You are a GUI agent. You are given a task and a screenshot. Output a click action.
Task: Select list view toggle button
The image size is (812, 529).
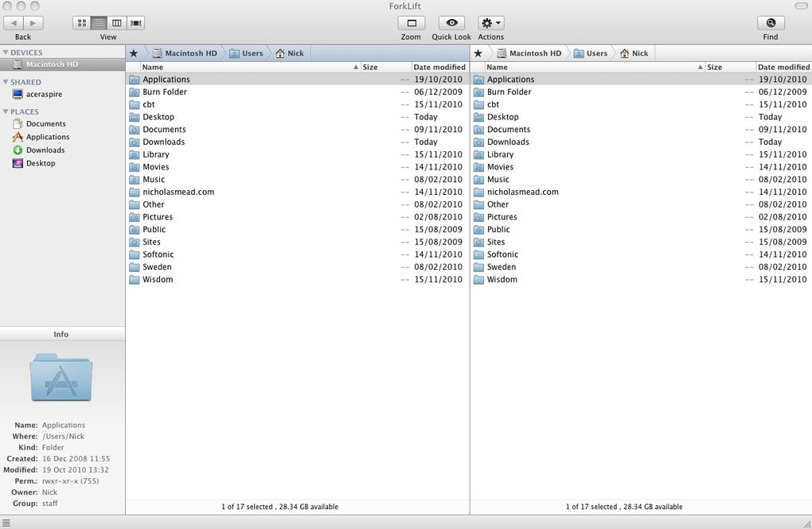pyautogui.click(x=100, y=23)
